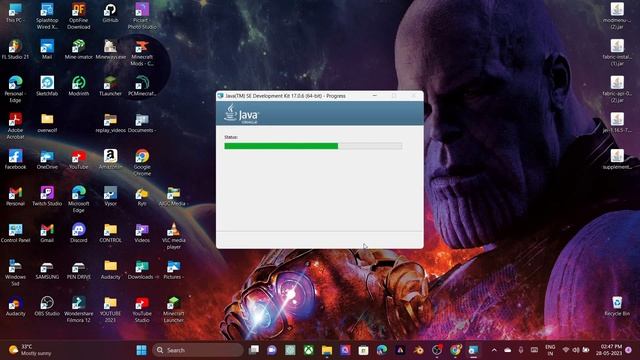The width and height of the screenshot is (640, 360).
Task: Open the Mail desktop shortcut
Action: [x=47, y=50]
